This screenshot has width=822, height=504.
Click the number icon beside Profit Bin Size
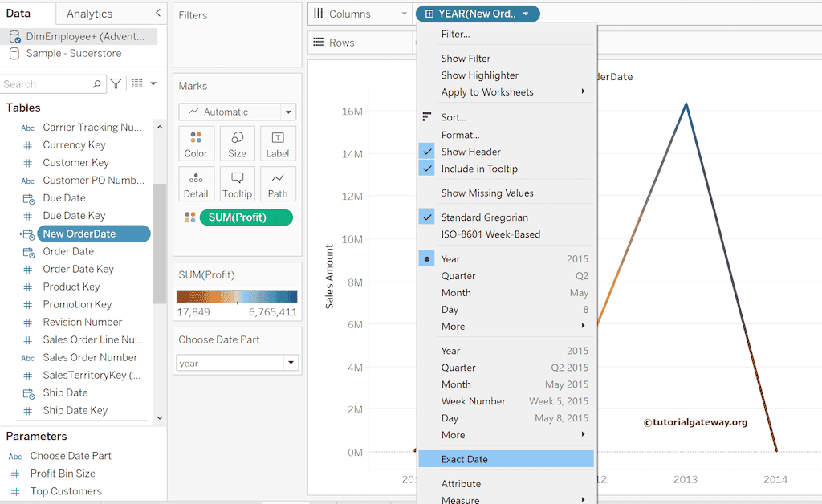[15, 474]
